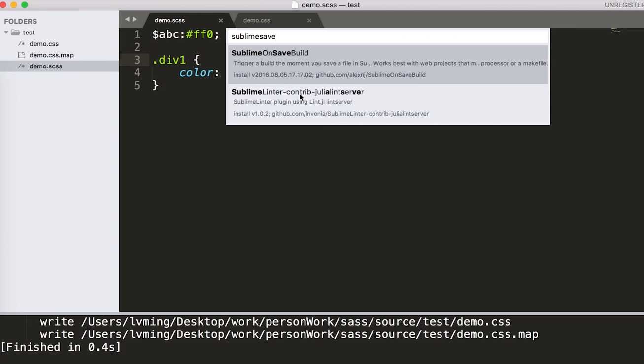Click the julialintserver install v1.0.2 line
The height and width of the screenshot is (364, 644).
coord(331,114)
